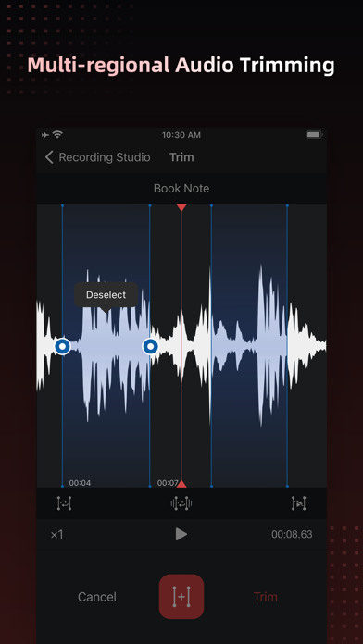This screenshot has width=363, height=644.
Task: Tap the 00:04 region start timestamp
Action: [x=80, y=483]
